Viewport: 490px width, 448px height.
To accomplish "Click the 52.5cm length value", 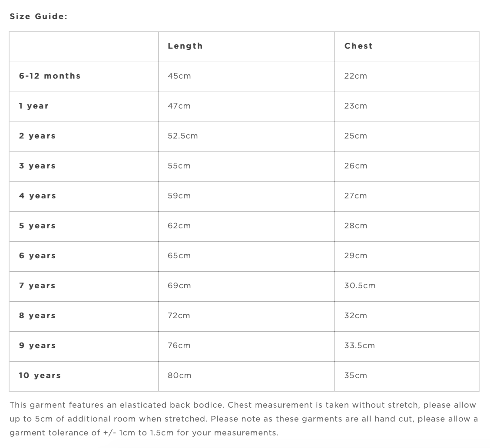I will (183, 136).
